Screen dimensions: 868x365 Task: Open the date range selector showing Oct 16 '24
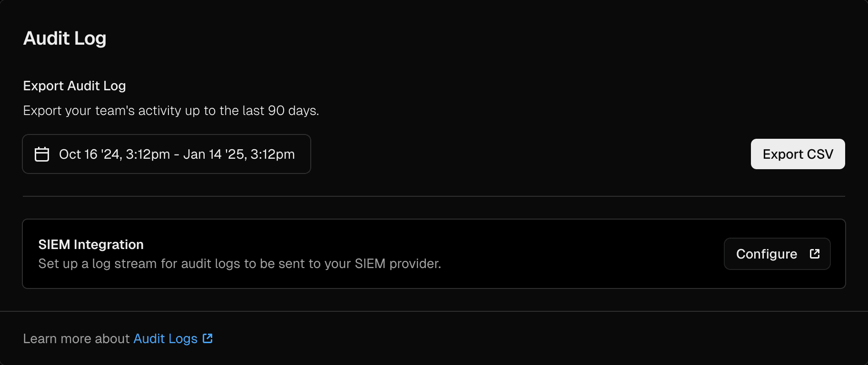(x=166, y=154)
